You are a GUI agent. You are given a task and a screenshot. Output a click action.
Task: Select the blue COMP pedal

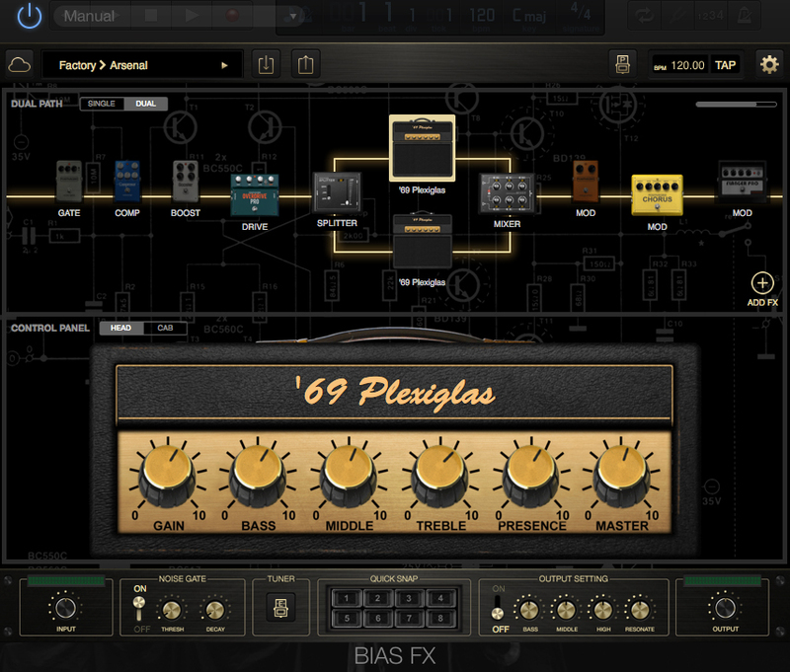coord(127,182)
